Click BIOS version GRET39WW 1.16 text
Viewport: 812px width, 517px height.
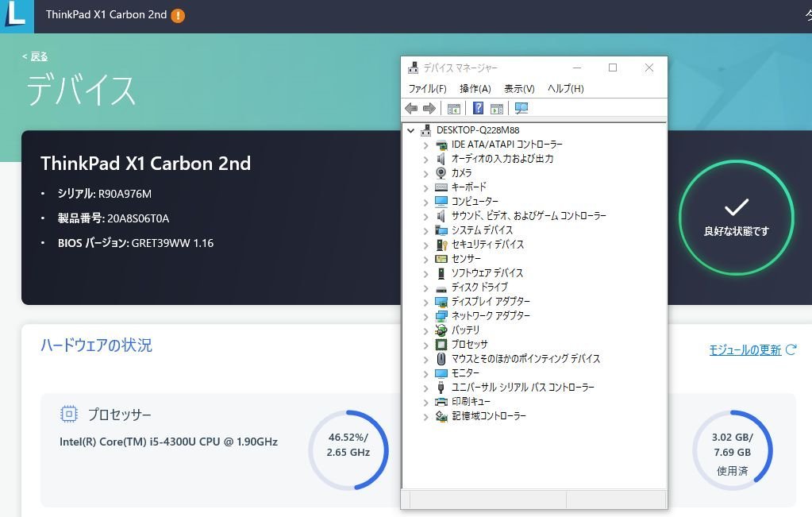[172, 243]
